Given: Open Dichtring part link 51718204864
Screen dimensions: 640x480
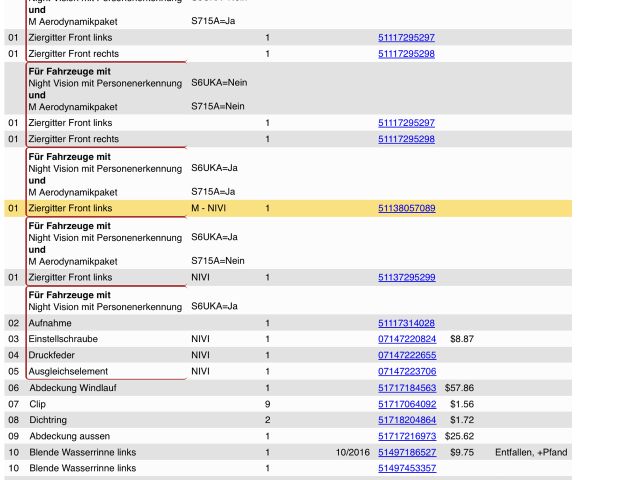Looking at the screenshot, I should click(406, 420).
